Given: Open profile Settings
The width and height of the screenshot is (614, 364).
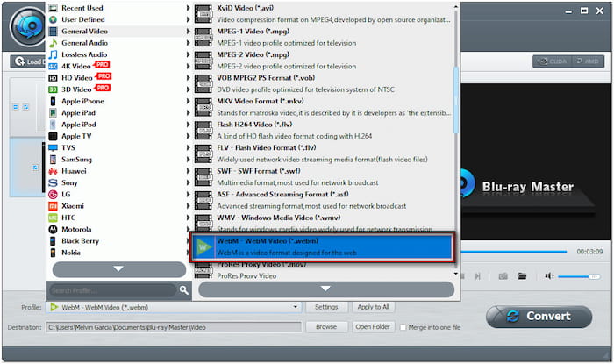Looking at the screenshot, I should [326, 307].
